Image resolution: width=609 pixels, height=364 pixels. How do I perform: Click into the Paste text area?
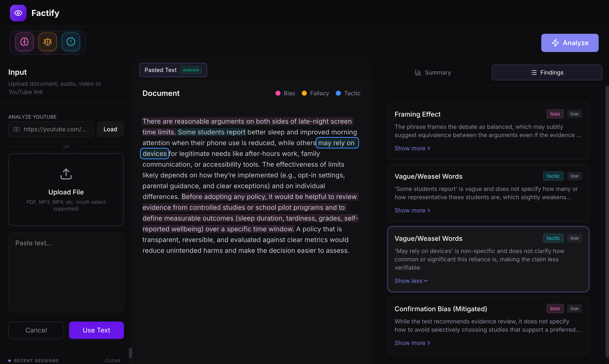(x=66, y=272)
